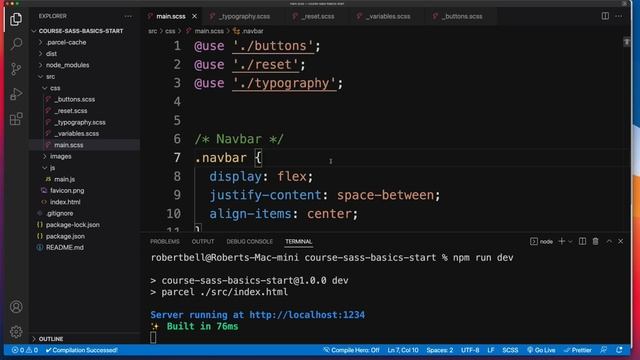This screenshot has height=360, width=640.
Task: Click errors and warnings status indicator
Action: (x=25, y=350)
